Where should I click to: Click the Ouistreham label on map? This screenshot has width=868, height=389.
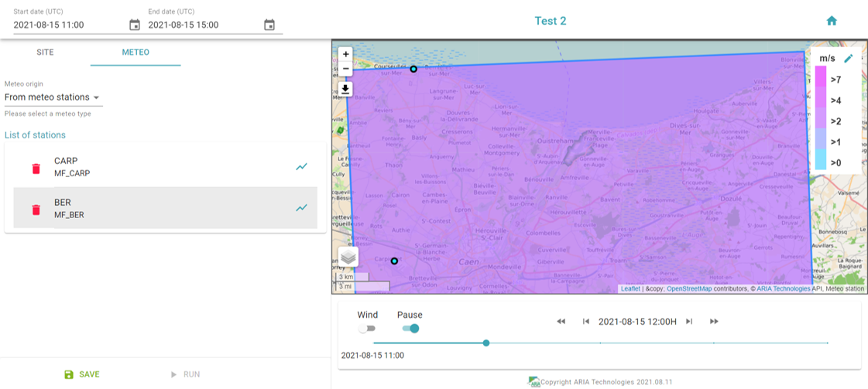coord(556,142)
